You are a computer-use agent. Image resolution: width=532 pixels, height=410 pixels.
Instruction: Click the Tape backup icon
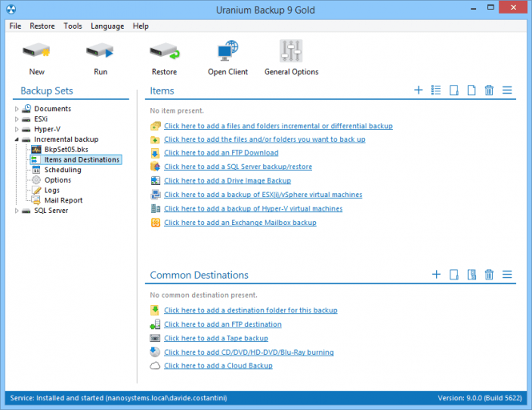click(x=154, y=338)
